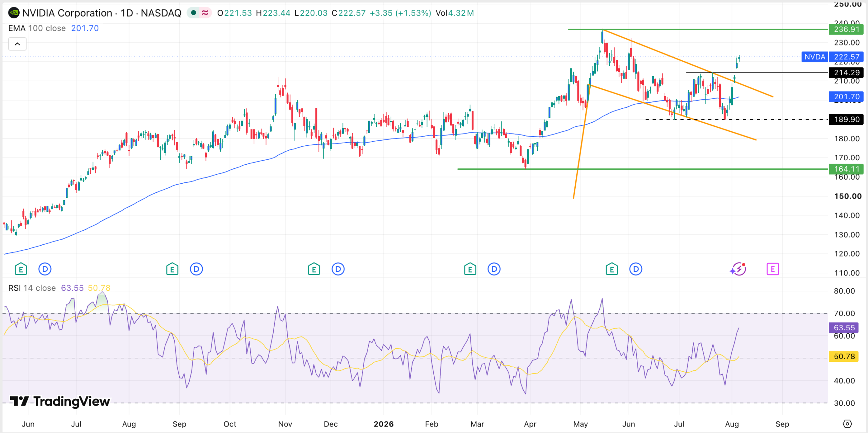The width and height of the screenshot is (868, 433).
Task: Click the change value +3.35 (+1.53%)
Action: pyautogui.click(x=400, y=13)
